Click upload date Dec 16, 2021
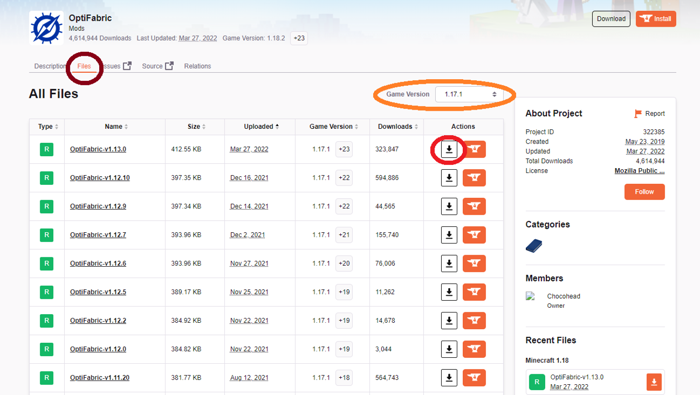 (249, 178)
